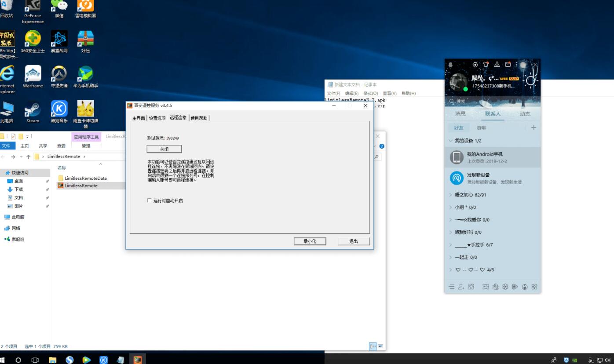Expand hearts group 4/6 in QQ
This screenshot has width=614, height=364.
(x=450, y=270)
